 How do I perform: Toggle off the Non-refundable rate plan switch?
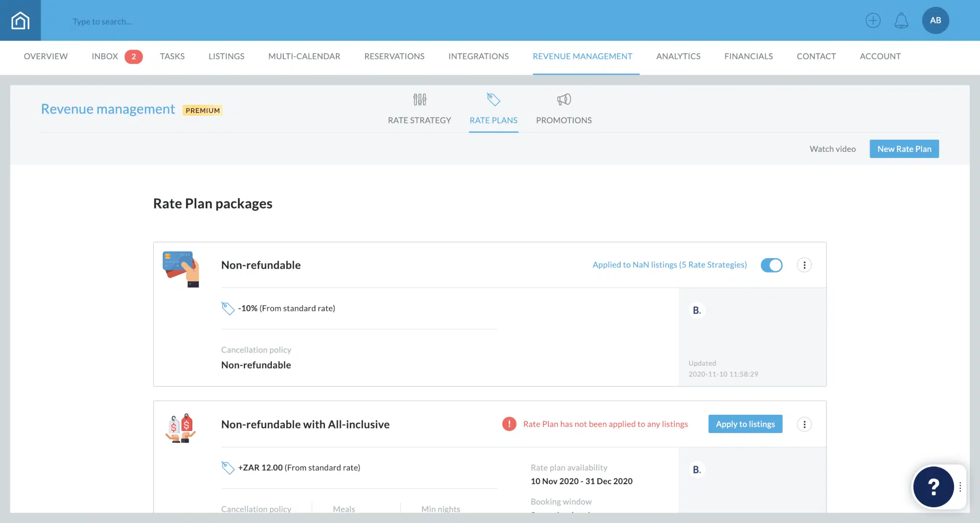point(771,265)
